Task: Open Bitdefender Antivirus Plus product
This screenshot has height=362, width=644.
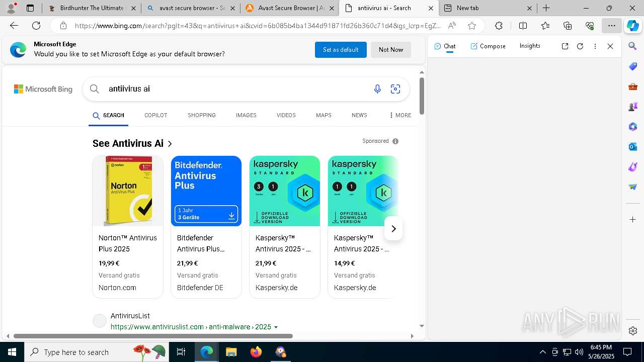Action: coord(206,227)
